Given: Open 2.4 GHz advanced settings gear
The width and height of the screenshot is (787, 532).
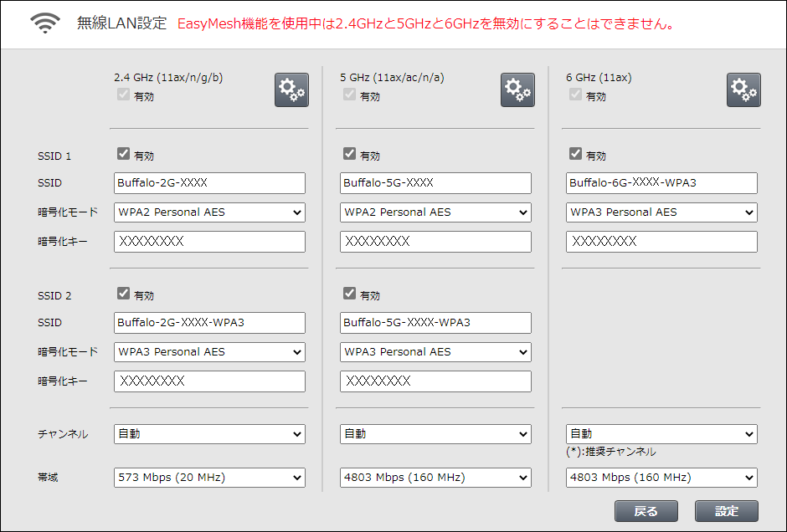Looking at the screenshot, I should [x=291, y=90].
